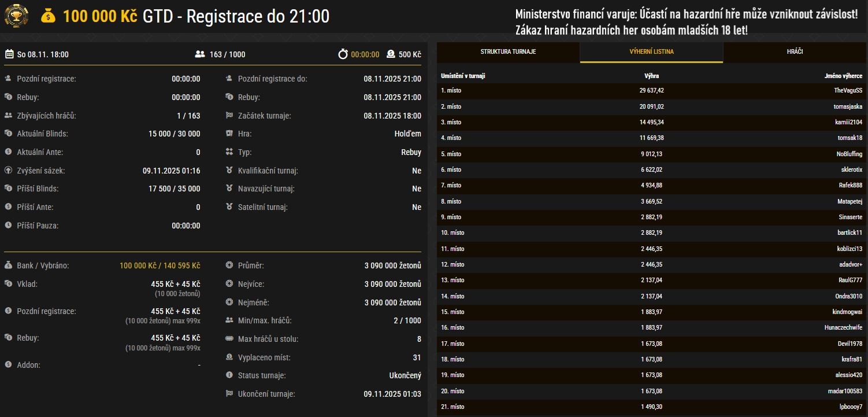Click the arrow icon beside Zvýšení sázek
Viewport: 868px width, 417px height.
[8, 171]
